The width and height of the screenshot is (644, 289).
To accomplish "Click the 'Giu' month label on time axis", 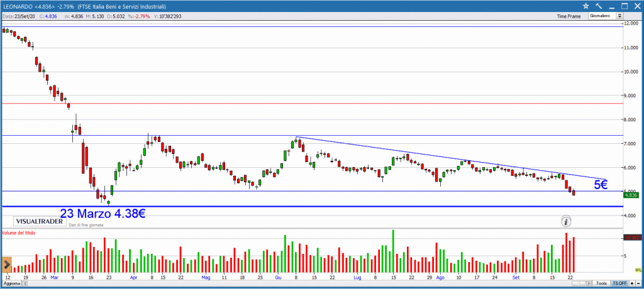I will 278,278.
